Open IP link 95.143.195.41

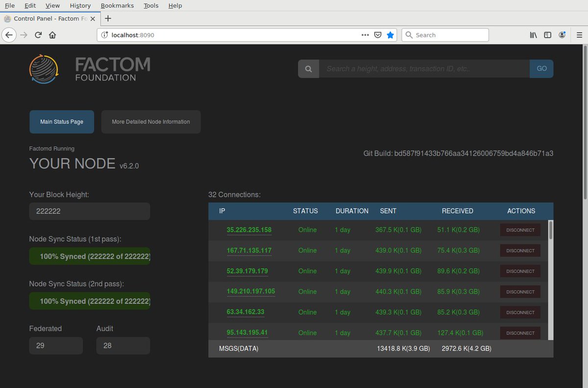(247, 333)
